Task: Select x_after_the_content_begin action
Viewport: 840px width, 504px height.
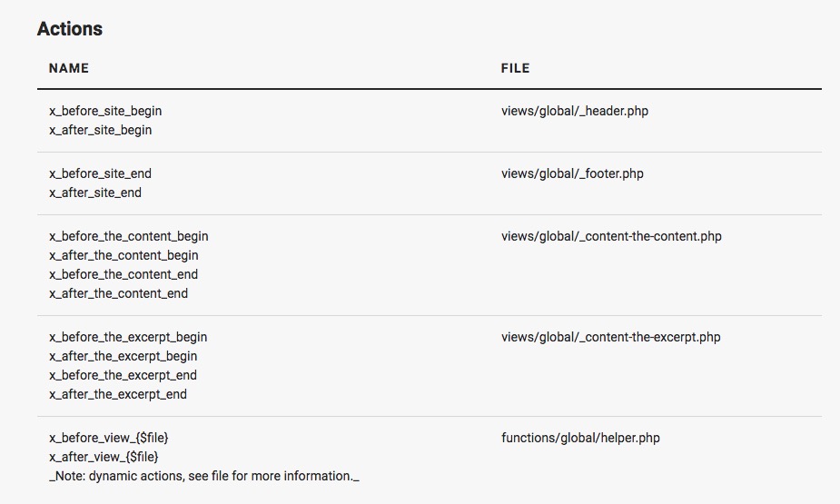Action: pos(124,255)
